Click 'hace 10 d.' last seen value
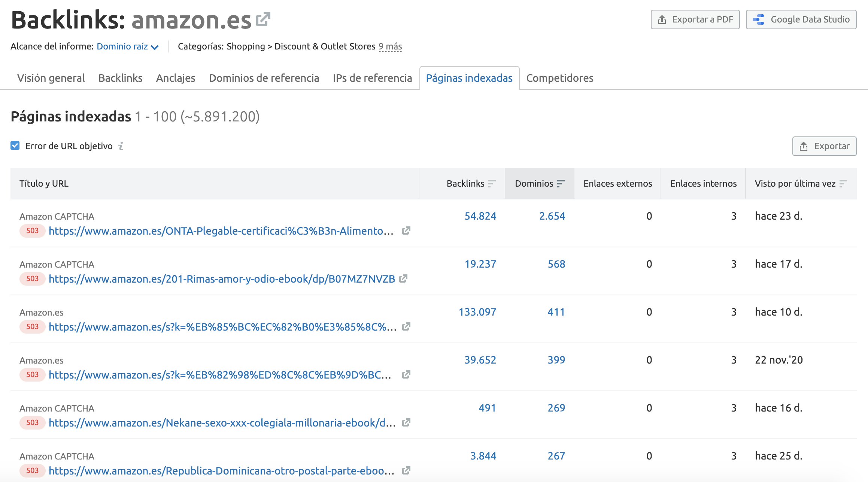Viewport: 868px width, 482px height. tap(779, 312)
